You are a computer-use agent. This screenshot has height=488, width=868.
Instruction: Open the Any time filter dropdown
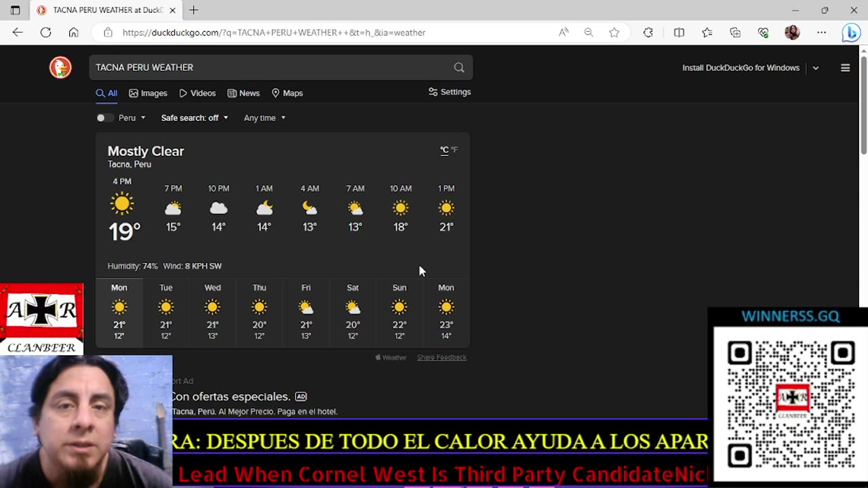(264, 118)
